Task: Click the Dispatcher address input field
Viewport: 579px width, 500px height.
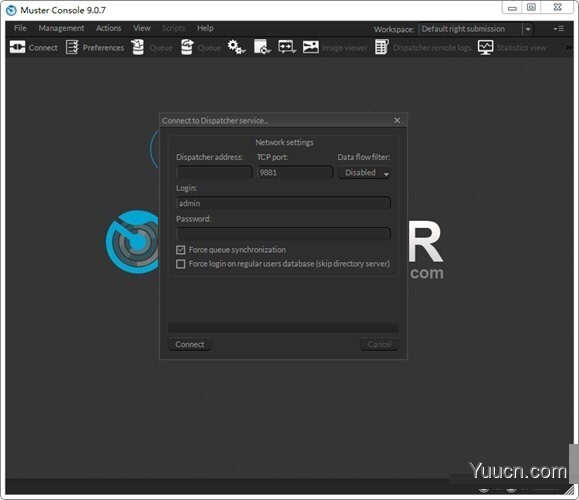Action: [214, 172]
